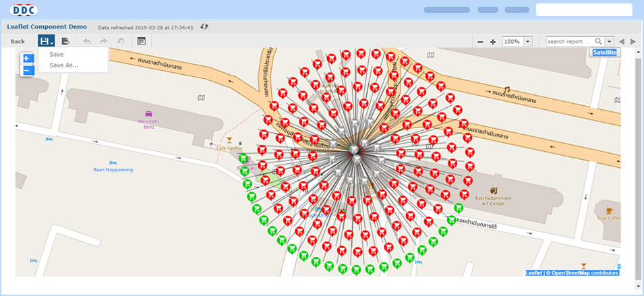
Task: Open the 100% zoom level dropdown arrow
Action: coord(528,41)
